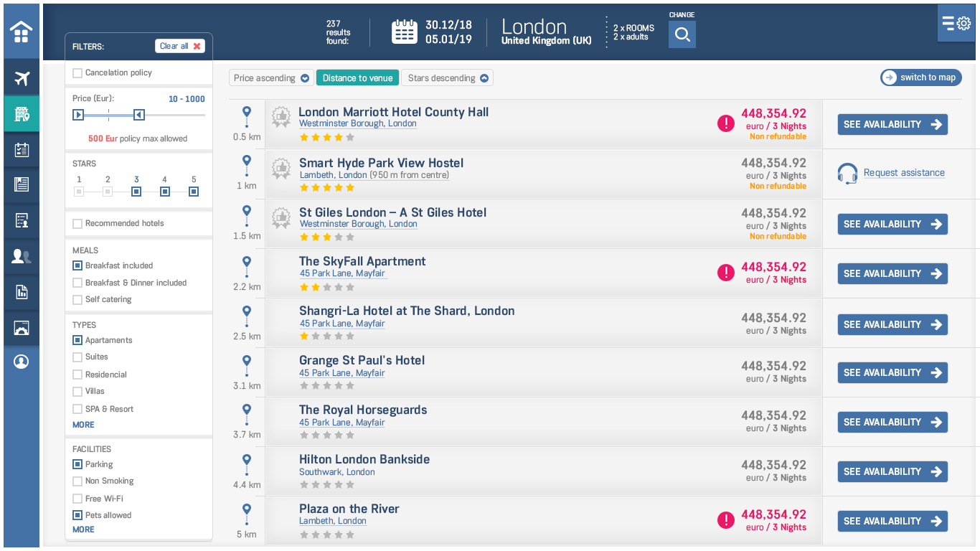See availability for The SkyFall Apartment
This screenshot has height=551, width=980.
pyautogui.click(x=892, y=273)
